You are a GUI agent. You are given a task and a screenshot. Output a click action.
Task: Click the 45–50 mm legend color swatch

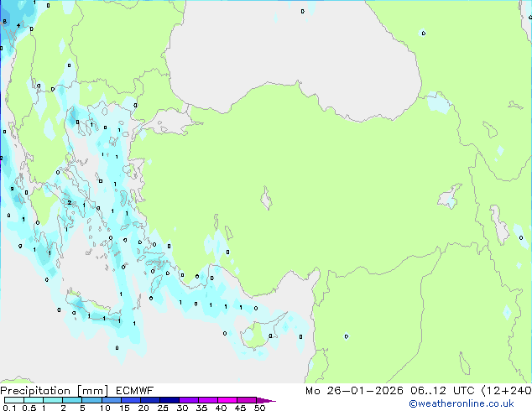coord(247,400)
